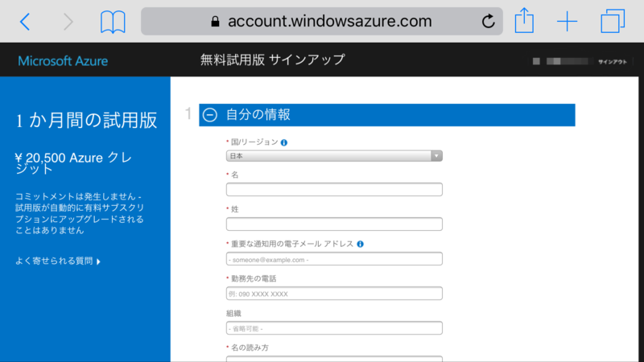Open a new tab with the plus icon

(x=568, y=22)
